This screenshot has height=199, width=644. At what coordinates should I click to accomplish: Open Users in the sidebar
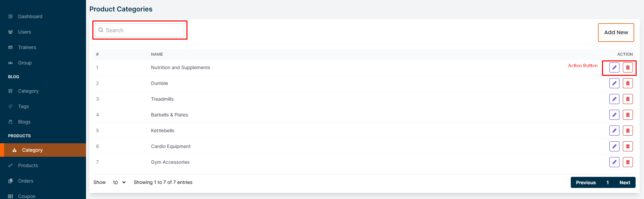pos(24,32)
